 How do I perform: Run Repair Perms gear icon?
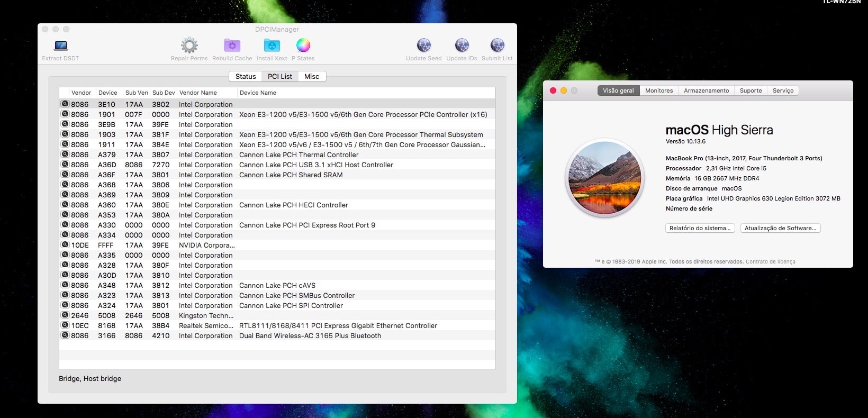coord(189,46)
